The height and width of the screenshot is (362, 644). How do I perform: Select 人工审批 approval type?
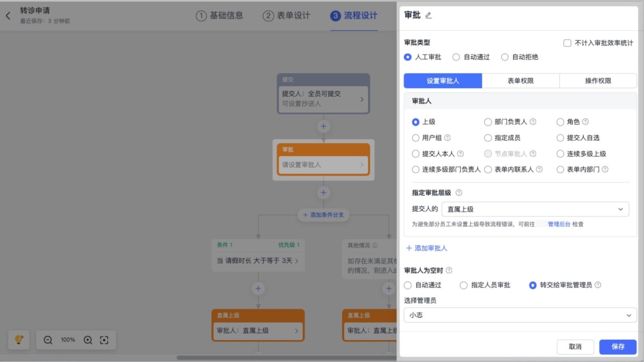click(x=408, y=57)
